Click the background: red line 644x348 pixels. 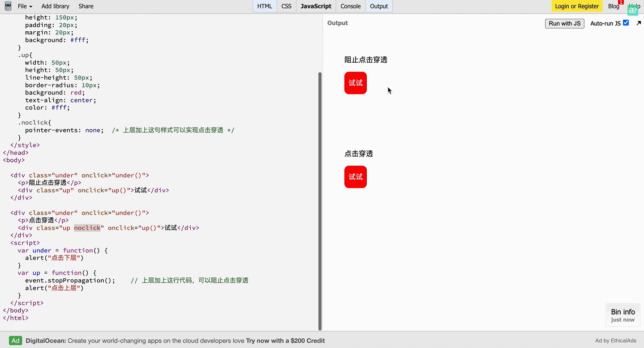tap(55, 93)
